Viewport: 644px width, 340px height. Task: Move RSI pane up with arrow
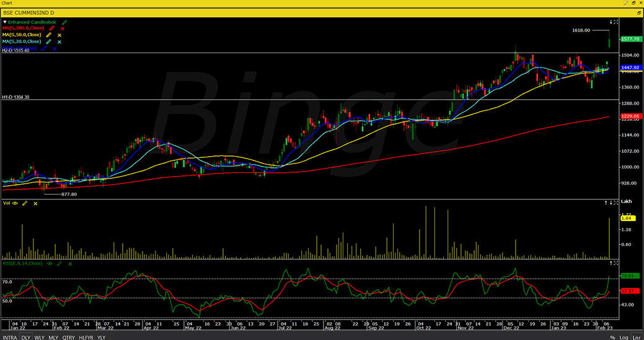point(611,263)
